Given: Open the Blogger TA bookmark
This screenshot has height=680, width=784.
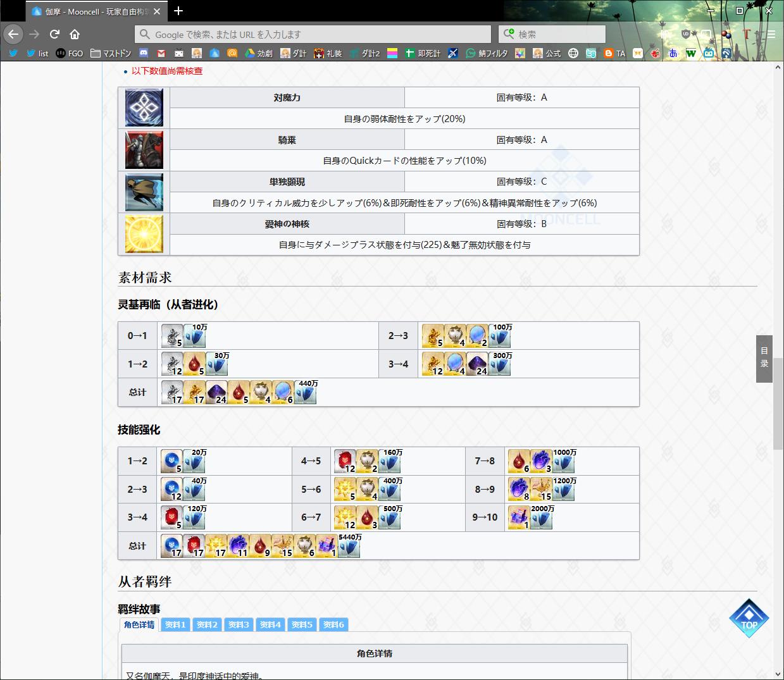Looking at the screenshot, I should tap(614, 53).
